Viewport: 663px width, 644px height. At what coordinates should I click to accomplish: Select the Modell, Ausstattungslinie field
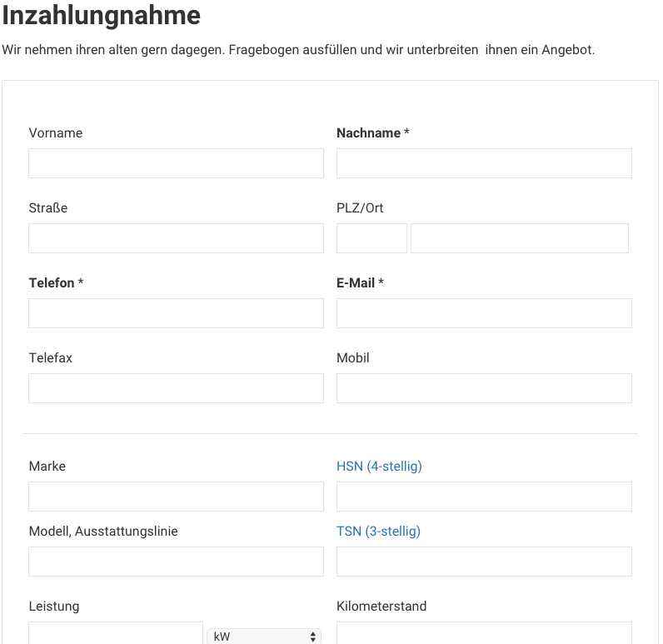click(176, 562)
